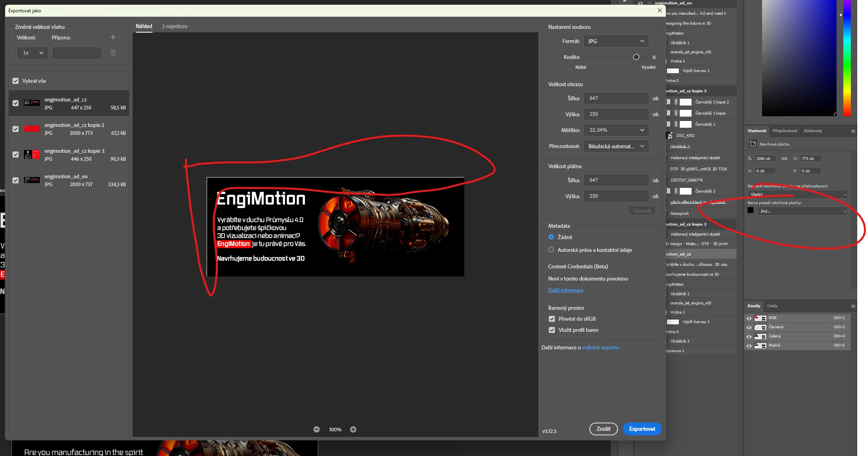868x456 pixels.
Task: Click the Exportovat button
Action: (x=642, y=429)
